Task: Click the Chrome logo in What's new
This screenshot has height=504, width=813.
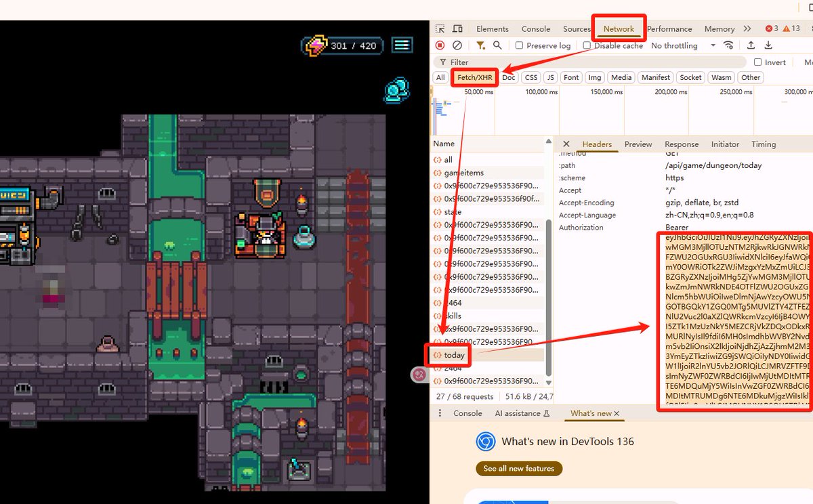Action: pos(485,442)
